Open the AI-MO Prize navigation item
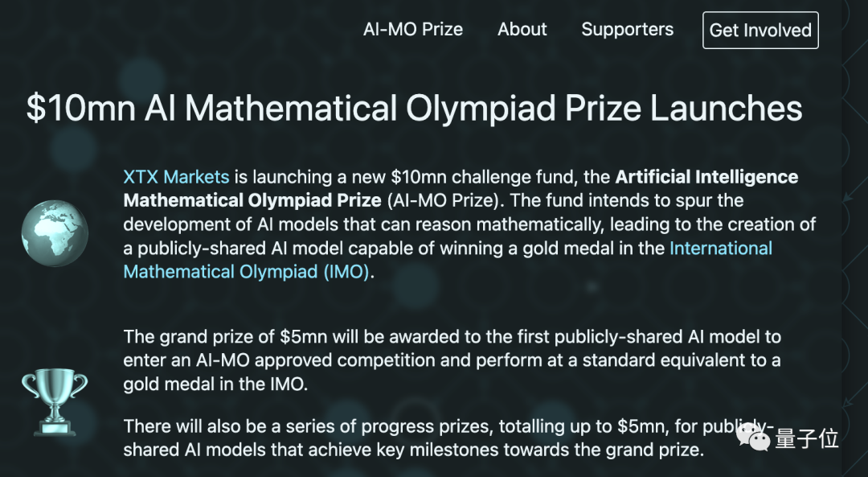 pyautogui.click(x=413, y=30)
